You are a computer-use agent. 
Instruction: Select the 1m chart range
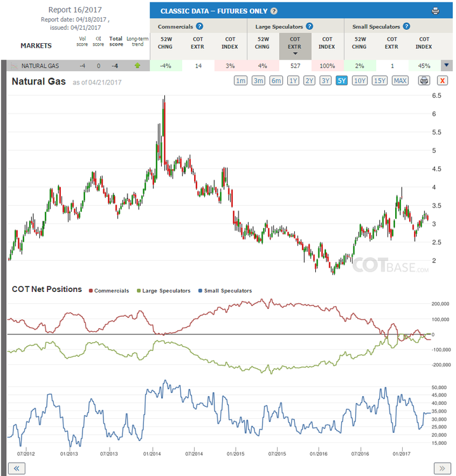pyautogui.click(x=240, y=81)
